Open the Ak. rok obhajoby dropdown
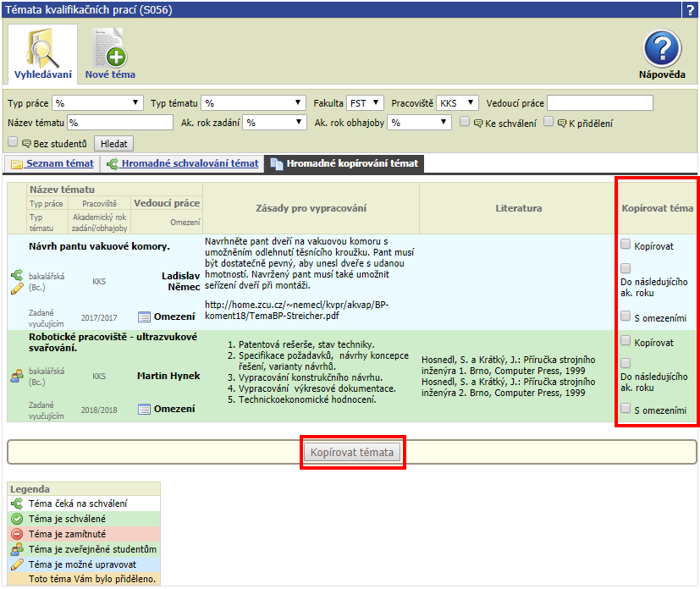 click(419, 123)
